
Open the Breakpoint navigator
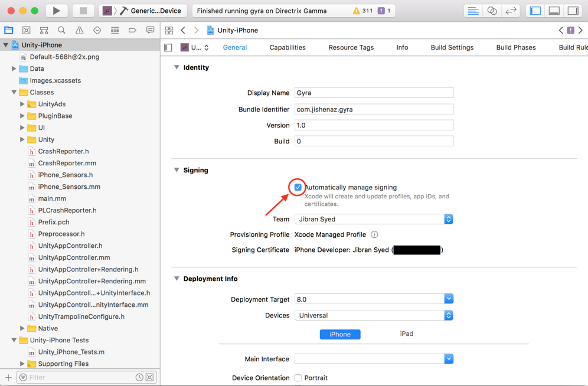click(x=132, y=30)
